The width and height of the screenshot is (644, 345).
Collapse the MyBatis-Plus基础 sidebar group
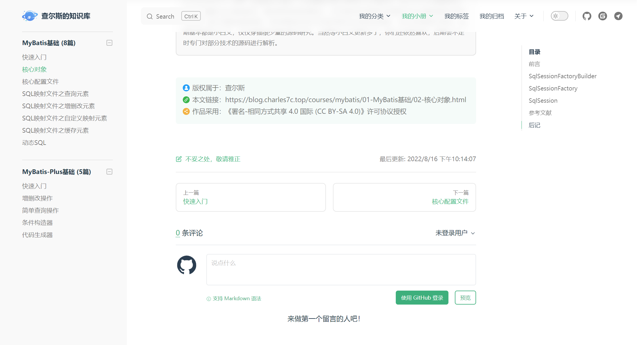[109, 172]
